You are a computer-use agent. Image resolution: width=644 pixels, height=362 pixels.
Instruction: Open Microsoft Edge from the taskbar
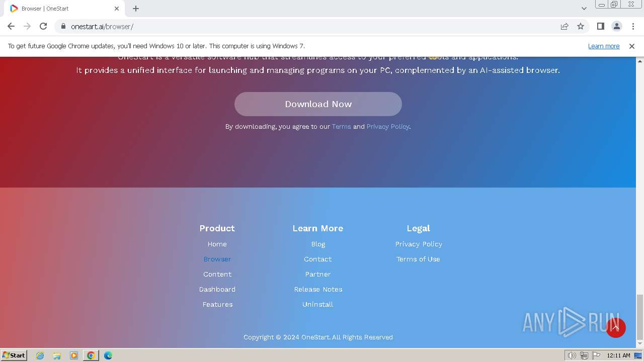tap(108, 355)
